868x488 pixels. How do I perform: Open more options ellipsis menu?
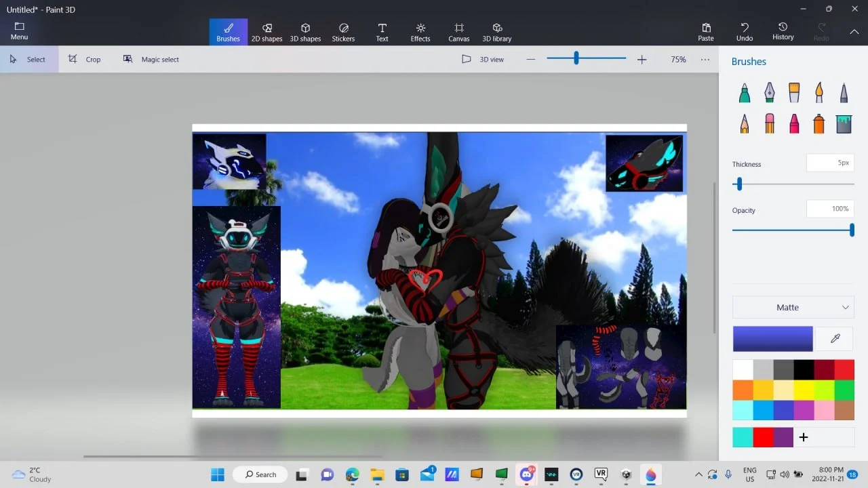click(x=705, y=60)
